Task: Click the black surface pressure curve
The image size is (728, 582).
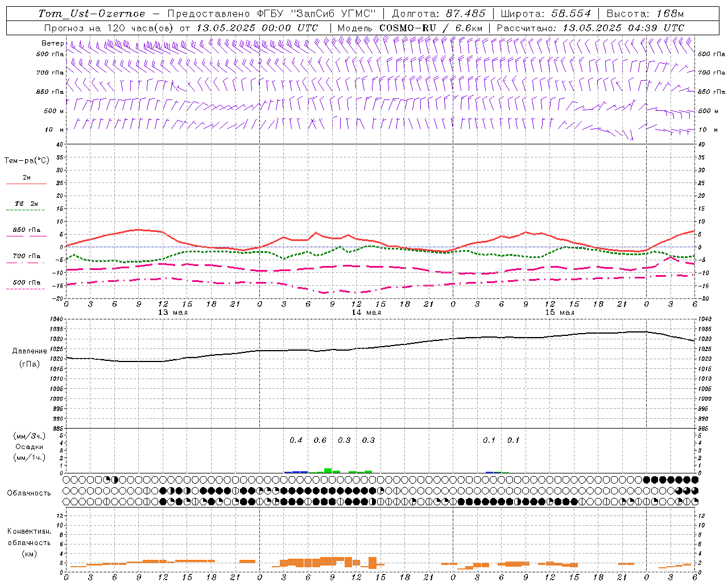Action: click(380, 346)
